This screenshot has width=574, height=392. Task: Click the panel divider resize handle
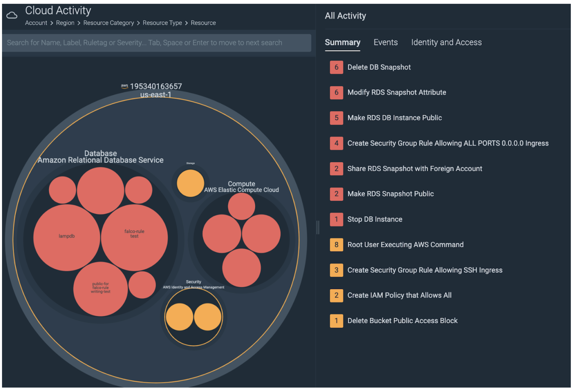(318, 227)
